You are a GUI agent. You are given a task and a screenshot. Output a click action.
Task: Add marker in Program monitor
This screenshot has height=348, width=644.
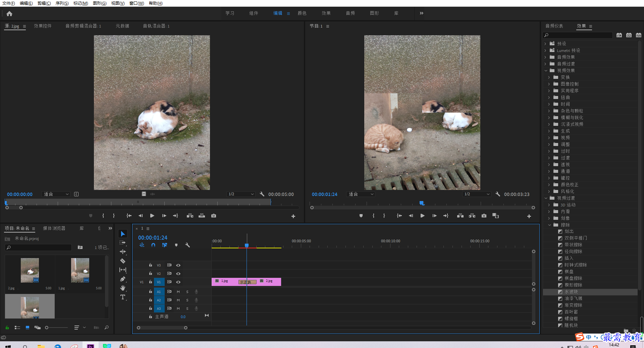click(x=361, y=216)
